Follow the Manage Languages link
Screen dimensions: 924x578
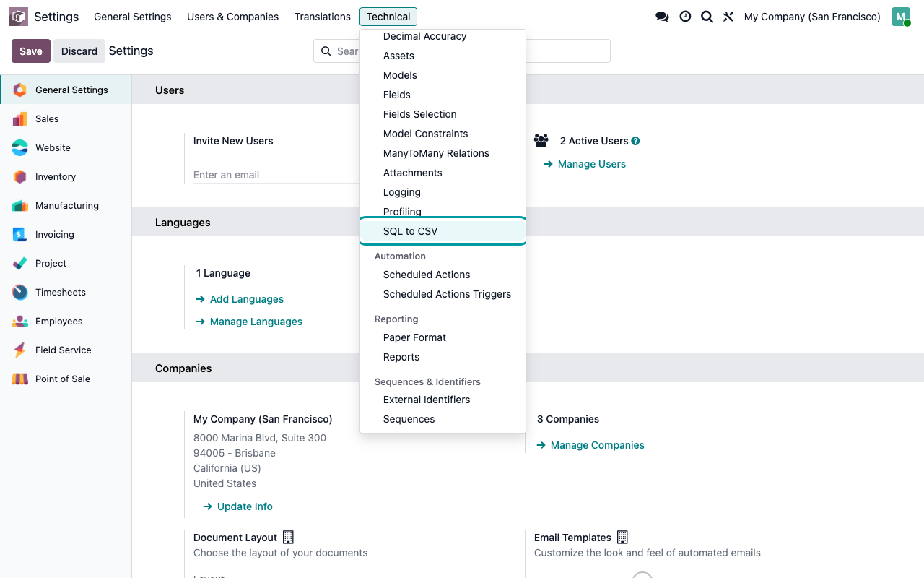pyautogui.click(x=250, y=322)
